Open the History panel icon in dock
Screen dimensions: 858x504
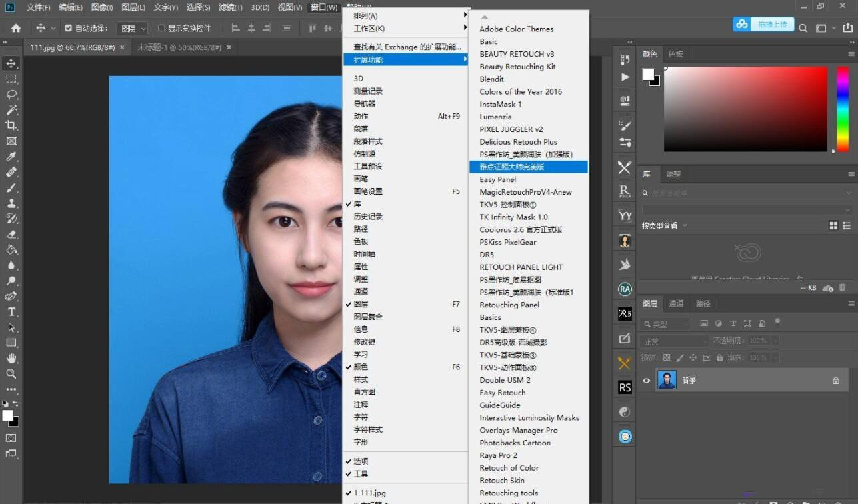coord(625,59)
